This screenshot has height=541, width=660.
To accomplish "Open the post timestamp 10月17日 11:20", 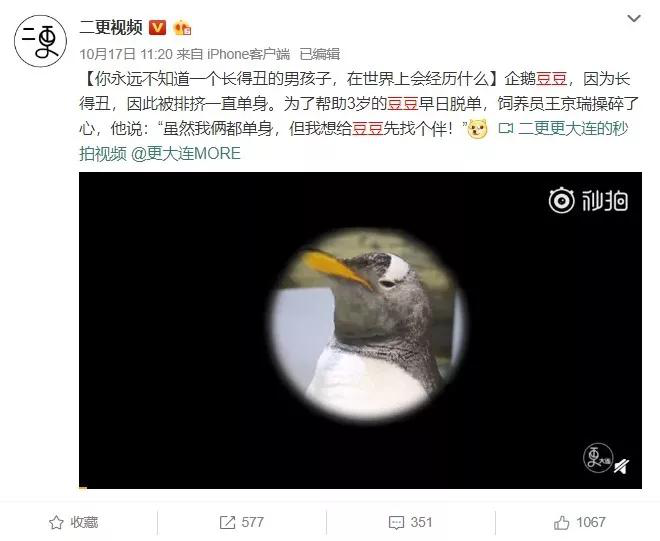I will pos(126,54).
